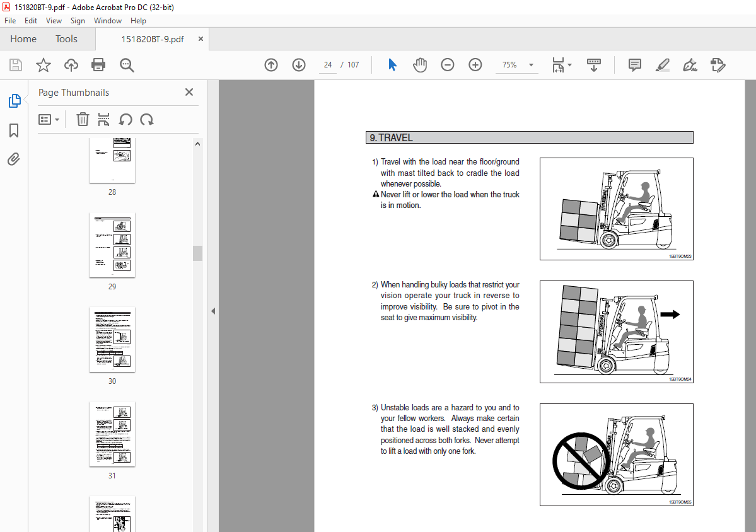Click the 9. TRAVEL heading text

pos(391,138)
